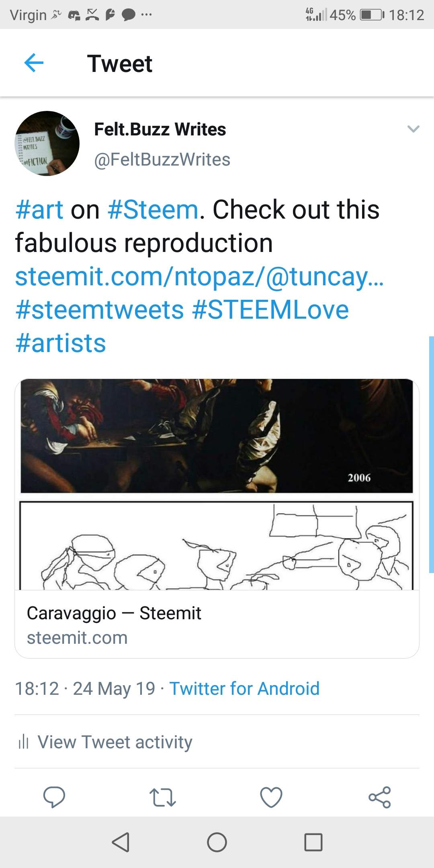Open Felt.Buzz Writes profile avatar

47,143
